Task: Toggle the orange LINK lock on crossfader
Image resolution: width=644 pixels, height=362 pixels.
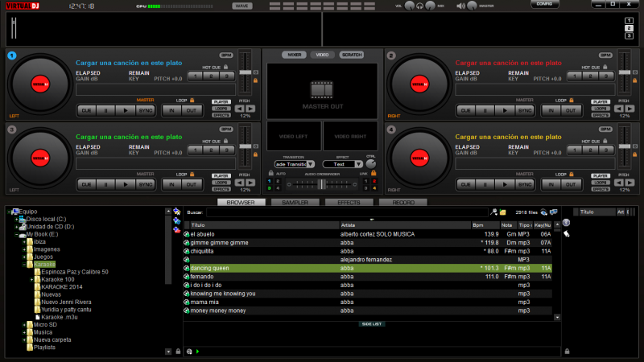Action: [374, 173]
